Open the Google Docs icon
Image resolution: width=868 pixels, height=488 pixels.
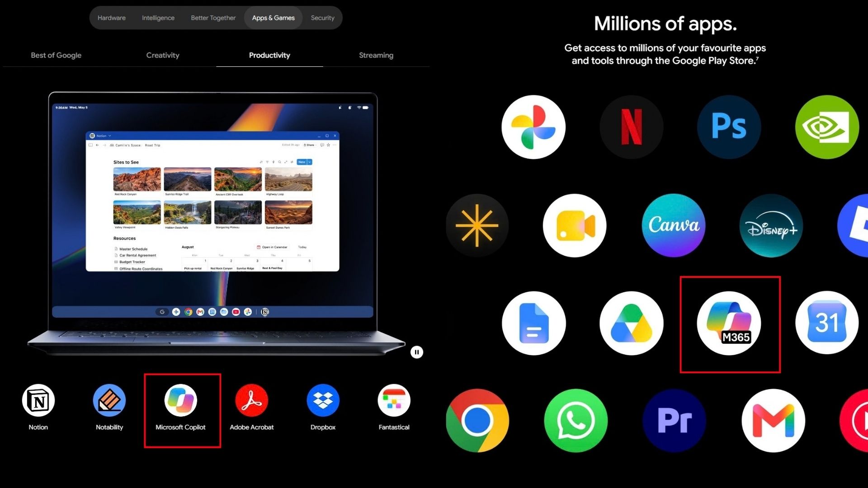(x=534, y=323)
